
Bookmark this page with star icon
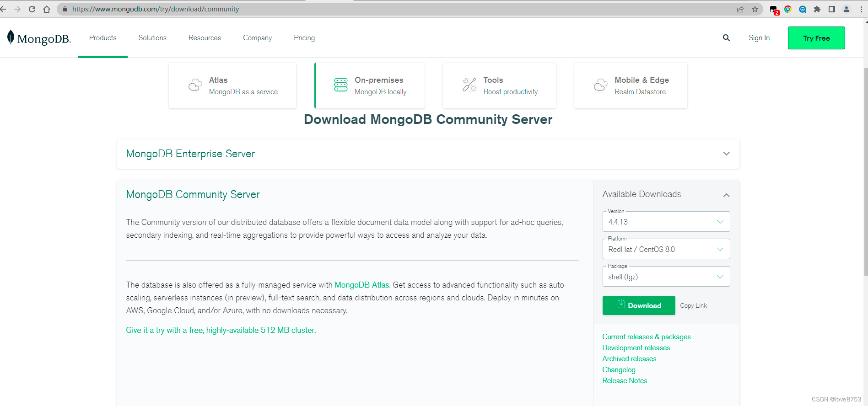(755, 9)
